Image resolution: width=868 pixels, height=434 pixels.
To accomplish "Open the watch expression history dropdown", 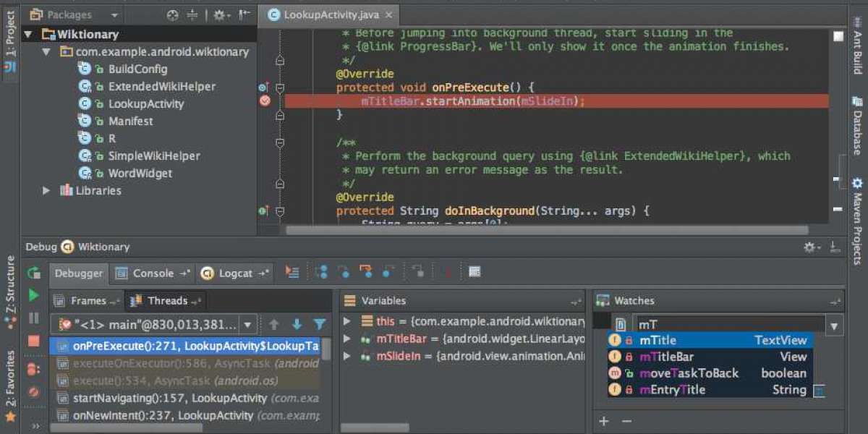I will pos(834,325).
